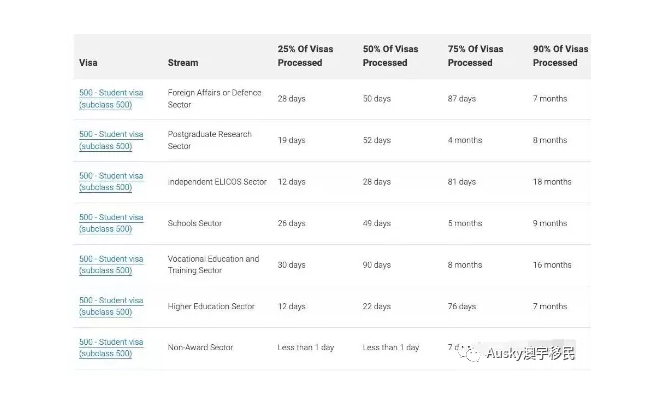This screenshot has height=395, width=658.
Task: Open Student visa link in Vocational Education row
Action: [111, 265]
